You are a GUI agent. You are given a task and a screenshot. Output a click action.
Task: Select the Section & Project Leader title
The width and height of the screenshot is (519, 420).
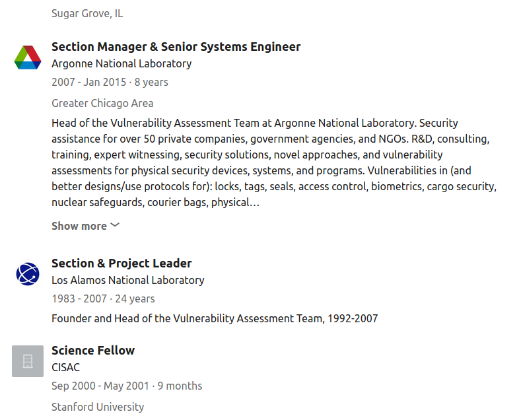[x=121, y=263]
